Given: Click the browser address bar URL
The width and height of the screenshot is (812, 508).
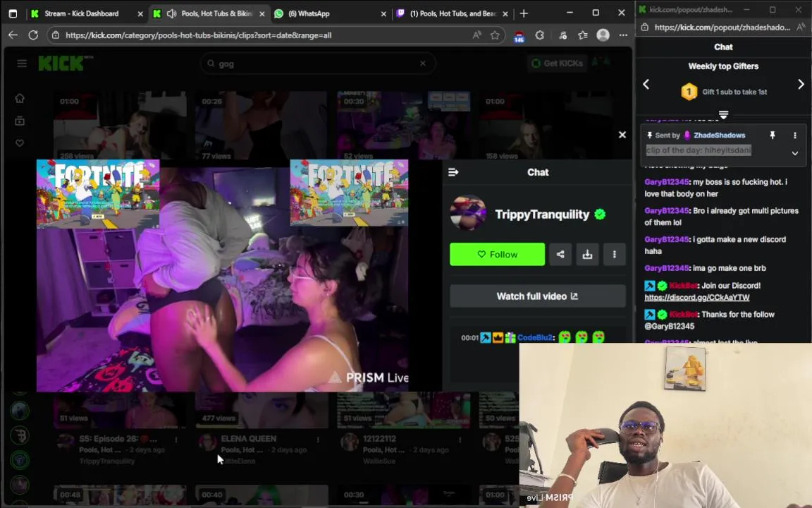Looking at the screenshot, I should pos(198,35).
